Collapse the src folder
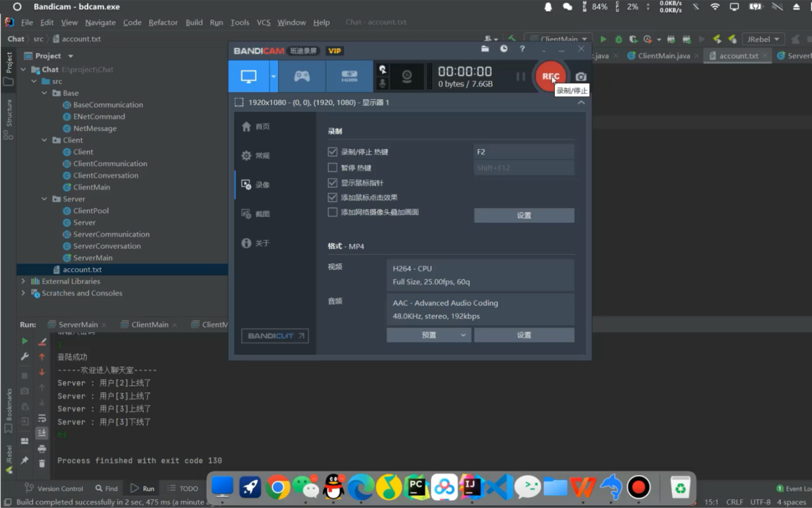The image size is (812, 508). coord(34,81)
